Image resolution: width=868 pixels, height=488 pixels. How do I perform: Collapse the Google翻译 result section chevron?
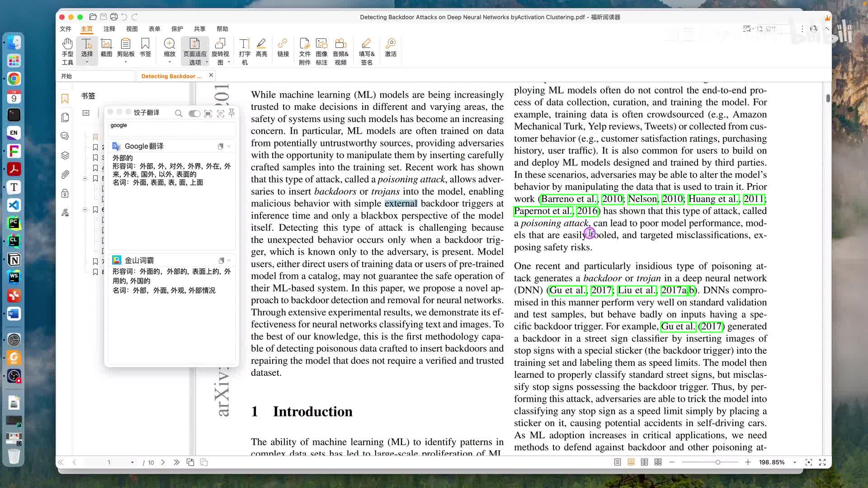tap(229, 146)
